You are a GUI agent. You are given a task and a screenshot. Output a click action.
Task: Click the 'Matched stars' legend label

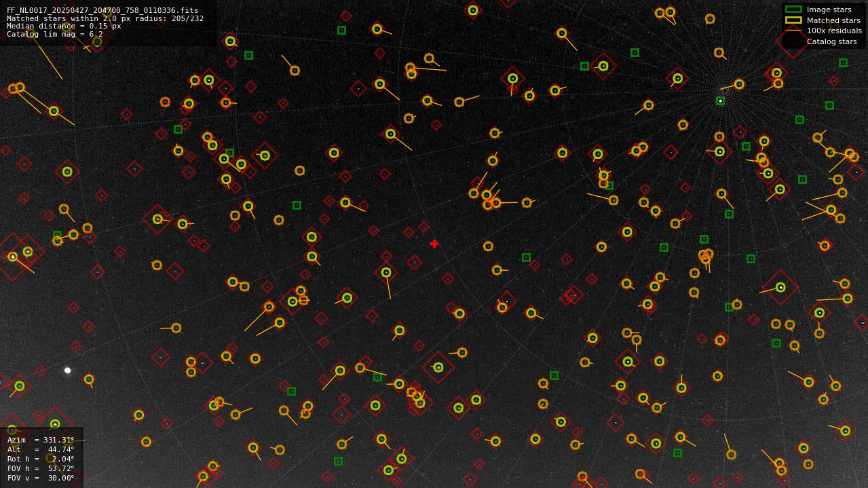(833, 20)
